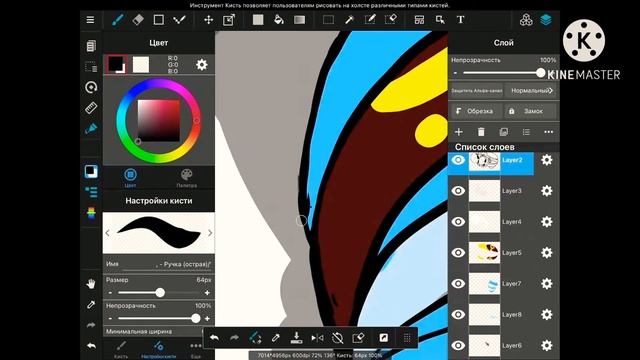Image resolution: width=640 pixels, height=360 pixels.
Task: Select the Gradient tool
Action: click(300, 20)
